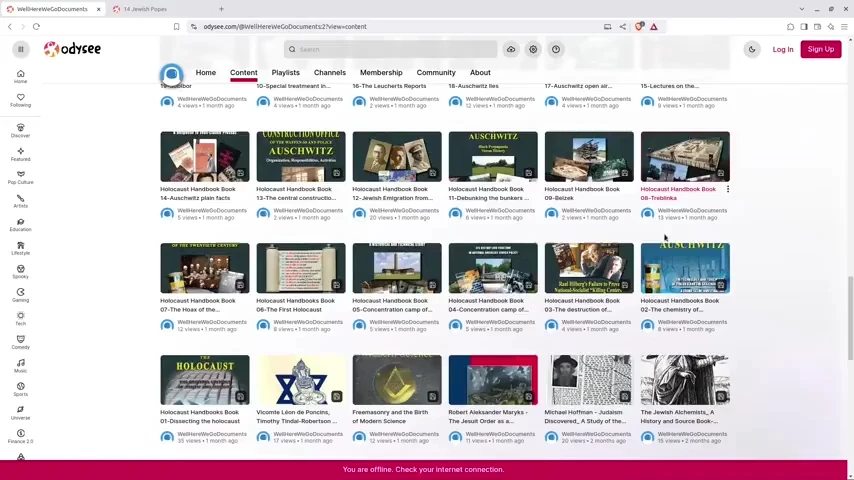Open Music category in sidebar
Screen dimensions: 854x480
tap(21, 366)
